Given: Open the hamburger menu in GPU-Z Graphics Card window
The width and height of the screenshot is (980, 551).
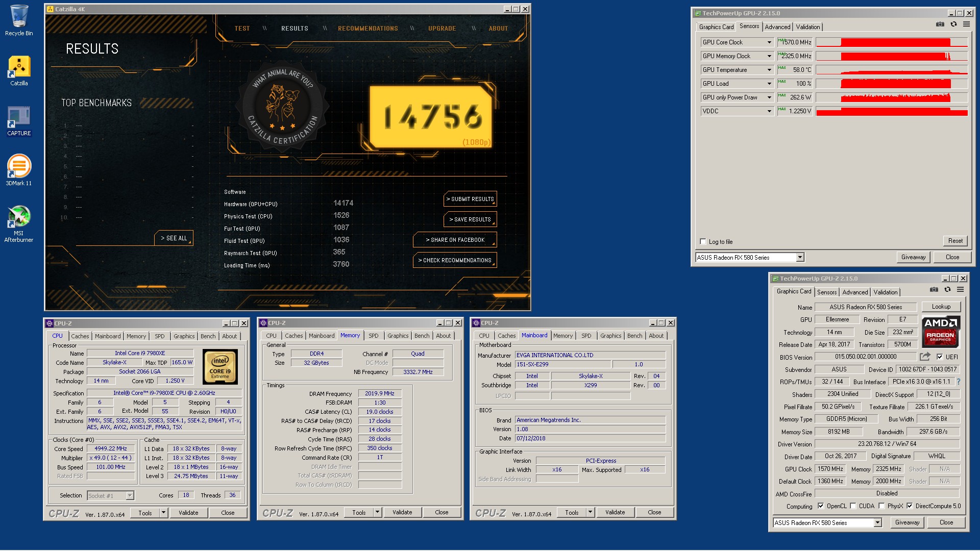Looking at the screenshot, I should [960, 290].
